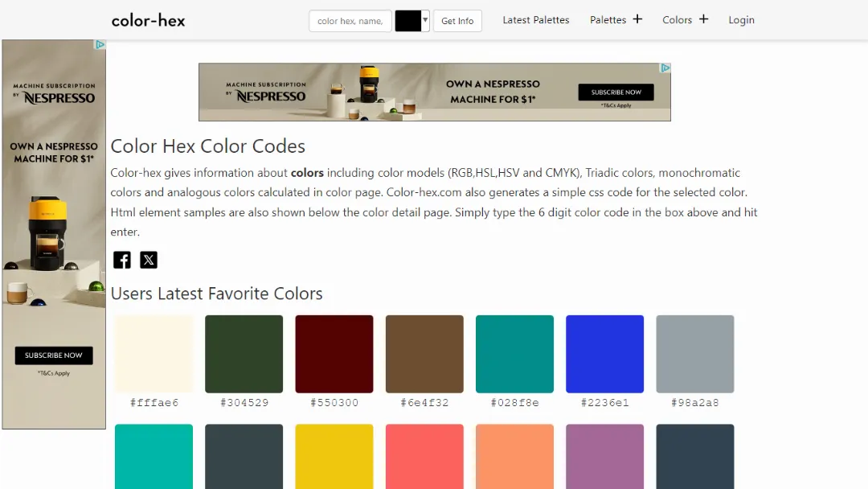The width and height of the screenshot is (868, 489).
Task: Click the Facebook share icon
Action: pos(121,260)
